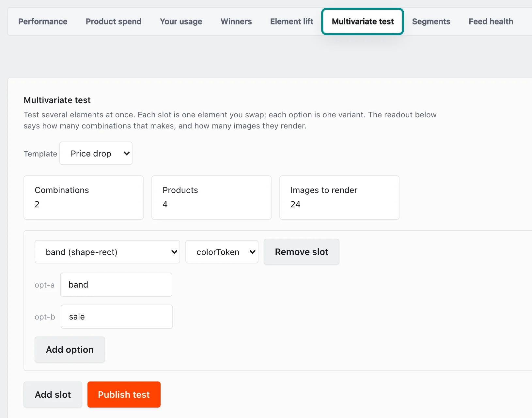532x418 pixels.
Task: Switch to Segments tab
Action: tap(431, 22)
